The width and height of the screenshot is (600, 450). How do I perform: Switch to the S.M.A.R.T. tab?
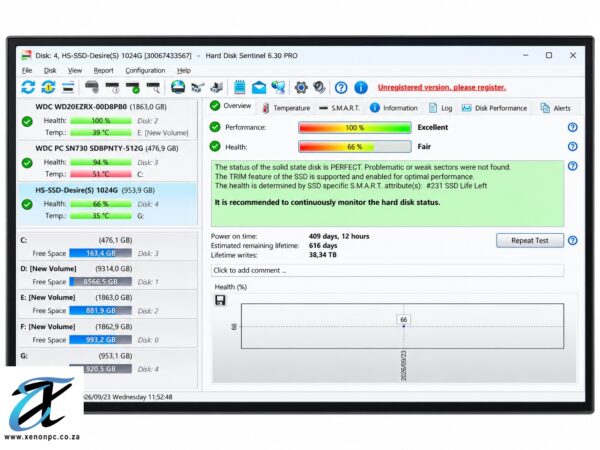tap(339, 108)
